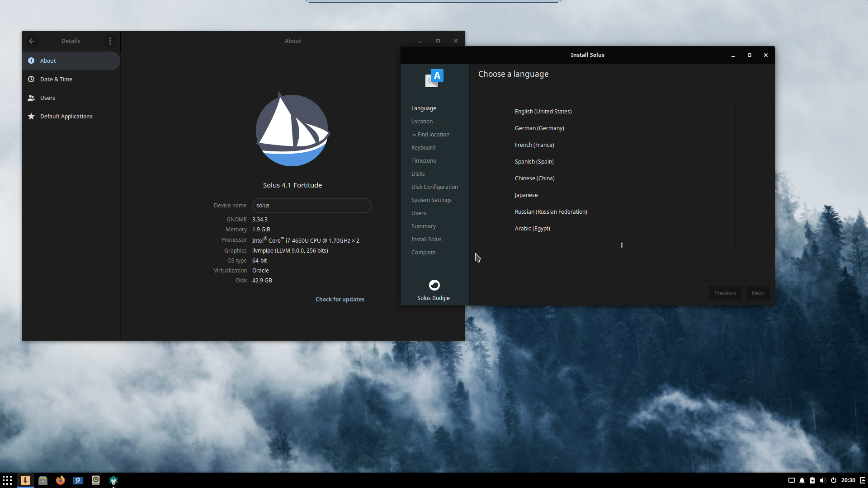Click the Install Solus taskbar icon
The height and width of the screenshot is (488, 868).
[25, 480]
